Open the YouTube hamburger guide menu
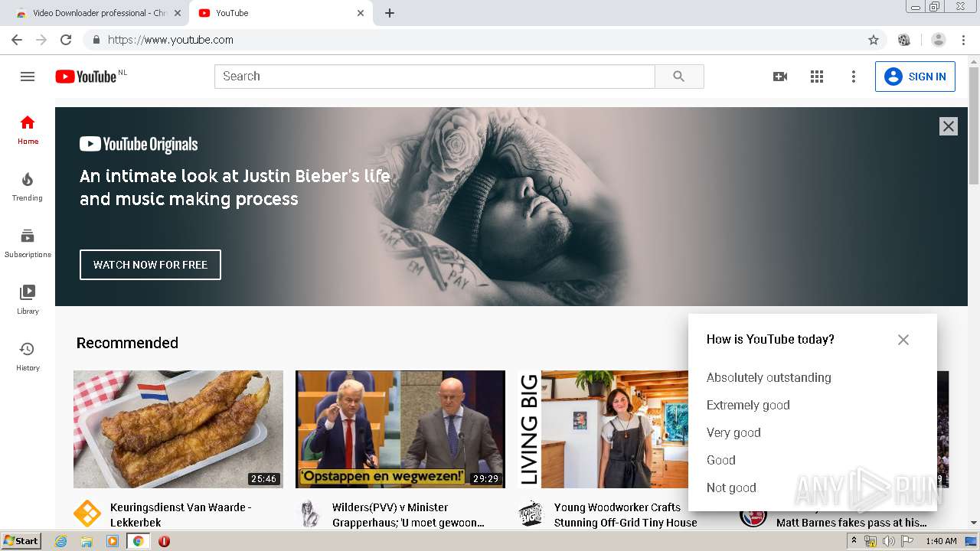Image resolution: width=980 pixels, height=551 pixels. pos(28,77)
